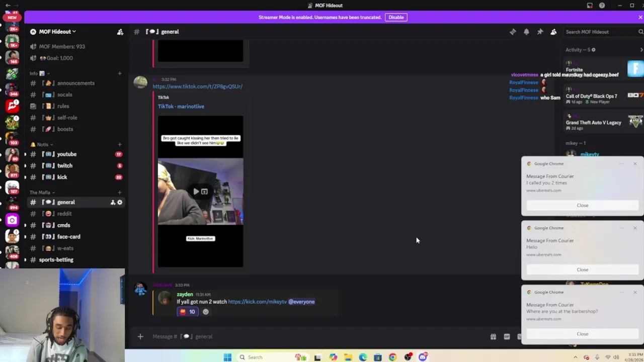Image resolution: width=644 pixels, height=362 pixels.
Task: Toggle the member list icon
Action: (553, 32)
